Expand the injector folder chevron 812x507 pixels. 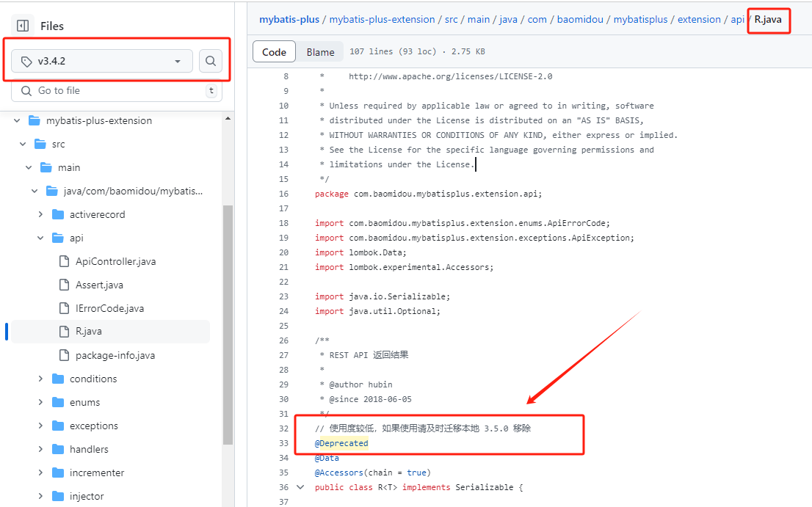pos(40,496)
